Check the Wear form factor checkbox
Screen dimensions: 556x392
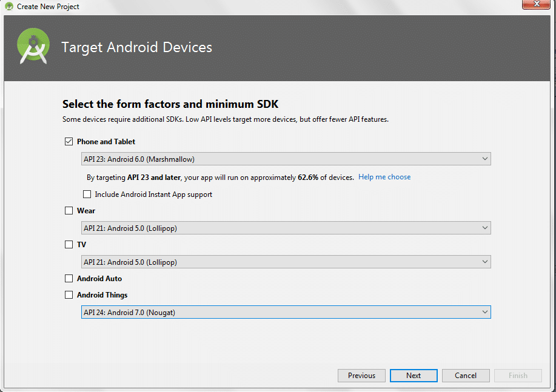point(69,211)
